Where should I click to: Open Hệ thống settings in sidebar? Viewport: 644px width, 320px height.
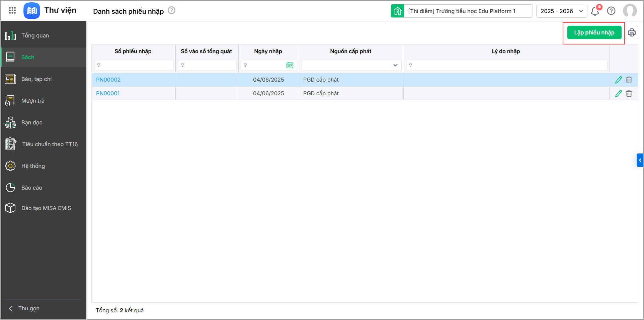point(44,166)
